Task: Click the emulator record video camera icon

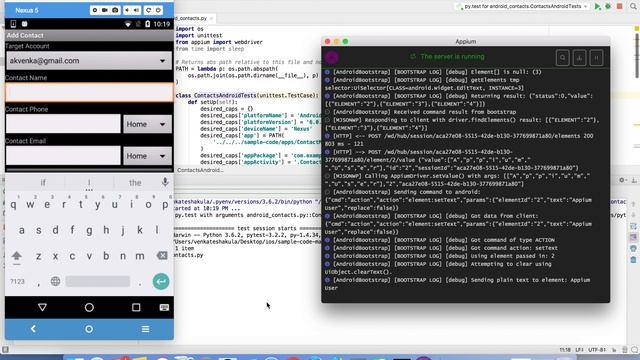Action: (105, 10)
